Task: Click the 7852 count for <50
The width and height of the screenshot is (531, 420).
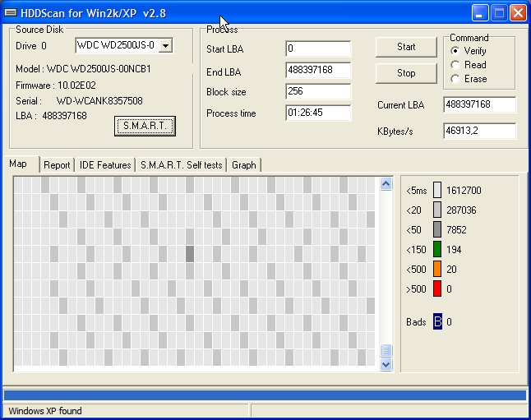Action: [x=456, y=230]
